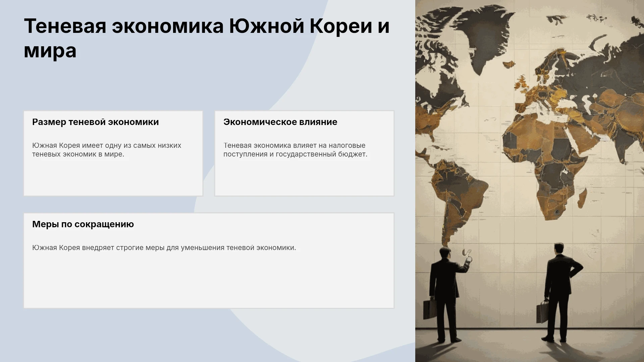Image resolution: width=644 pixels, height=362 pixels.
Task: Click the word 'мира' in the title
Action: tap(50, 51)
